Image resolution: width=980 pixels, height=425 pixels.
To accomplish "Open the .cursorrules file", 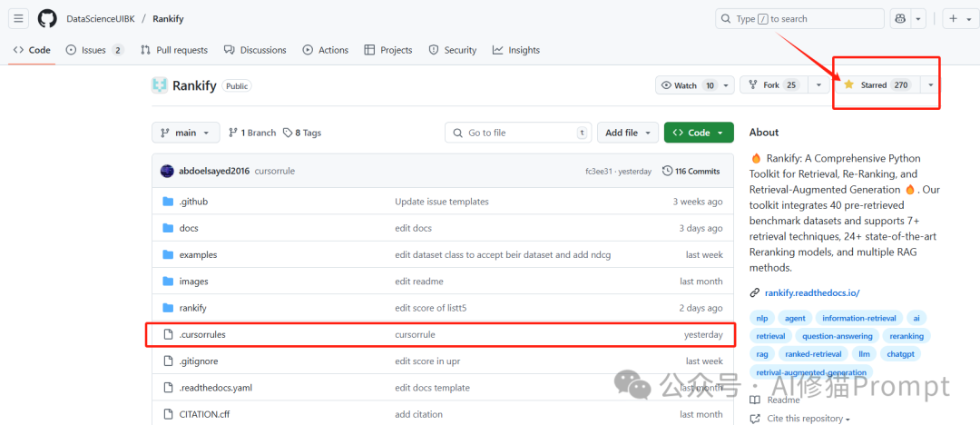I will click(201, 335).
